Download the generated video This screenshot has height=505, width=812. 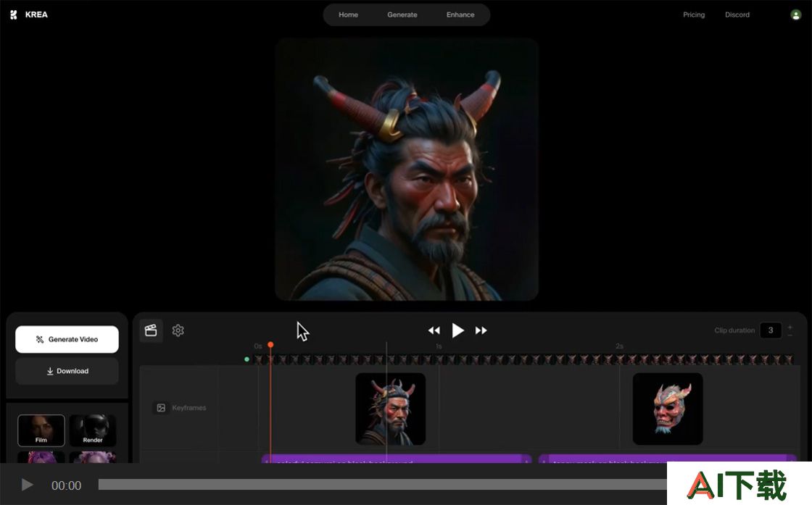coord(67,371)
